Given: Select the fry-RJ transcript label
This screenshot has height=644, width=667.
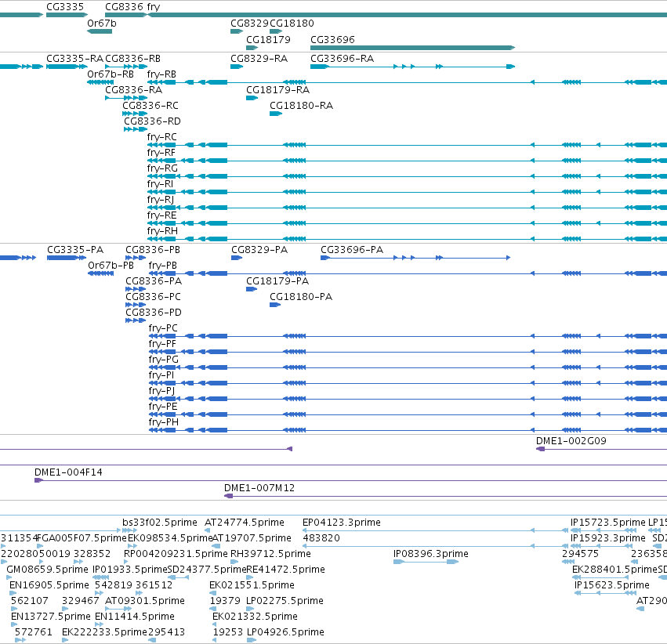Looking at the screenshot, I should (x=161, y=200).
